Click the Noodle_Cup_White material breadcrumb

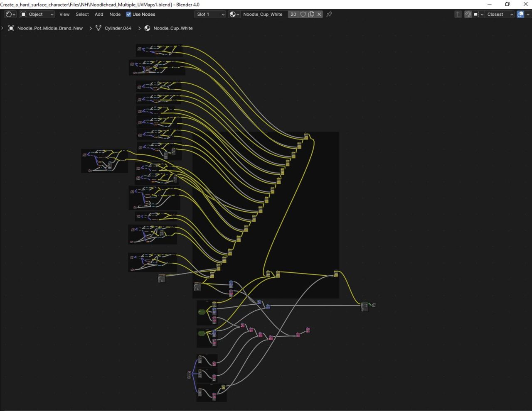tap(173, 28)
